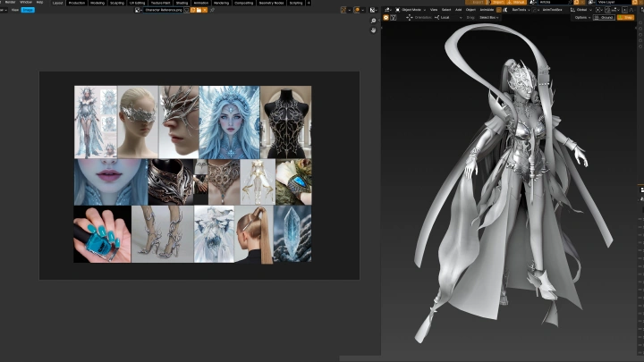Switch to the Rendering workspace tab

point(222,3)
